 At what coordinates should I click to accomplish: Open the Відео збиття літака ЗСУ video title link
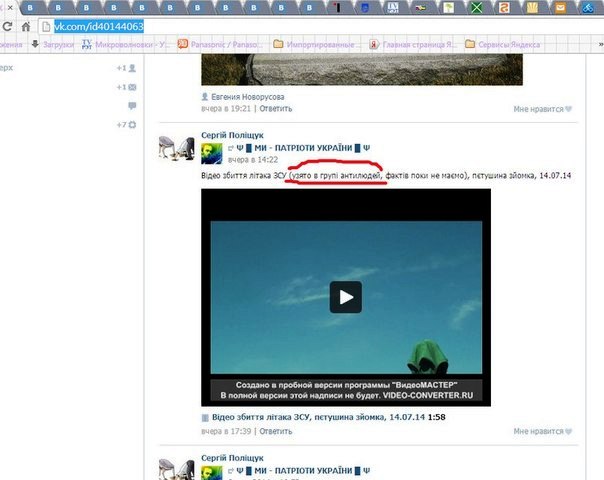[x=318, y=417]
